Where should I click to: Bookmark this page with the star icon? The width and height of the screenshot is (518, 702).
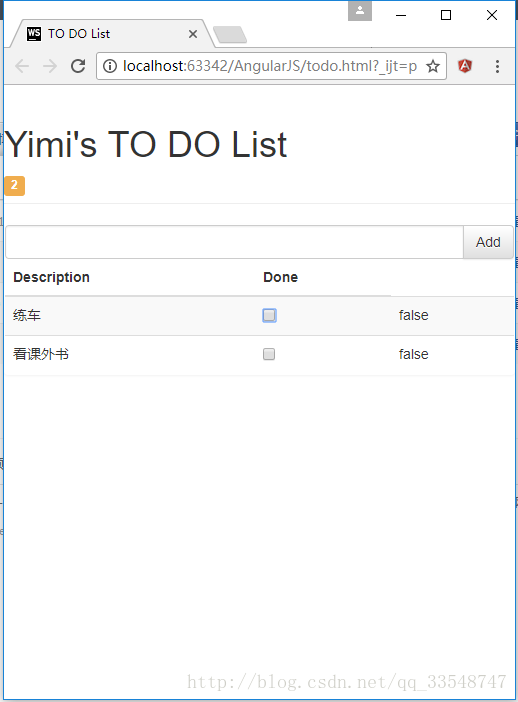pos(433,66)
